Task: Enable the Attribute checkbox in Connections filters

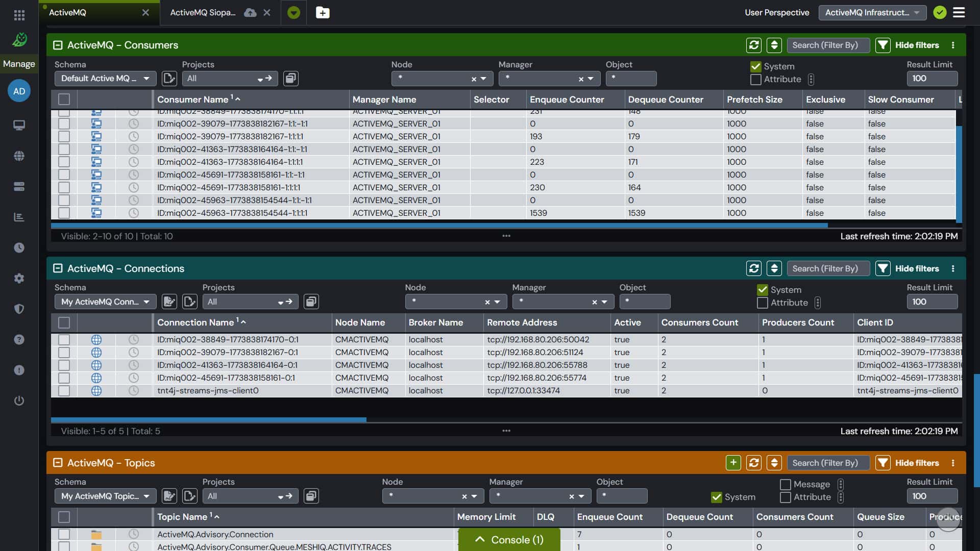Action: [763, 303]
